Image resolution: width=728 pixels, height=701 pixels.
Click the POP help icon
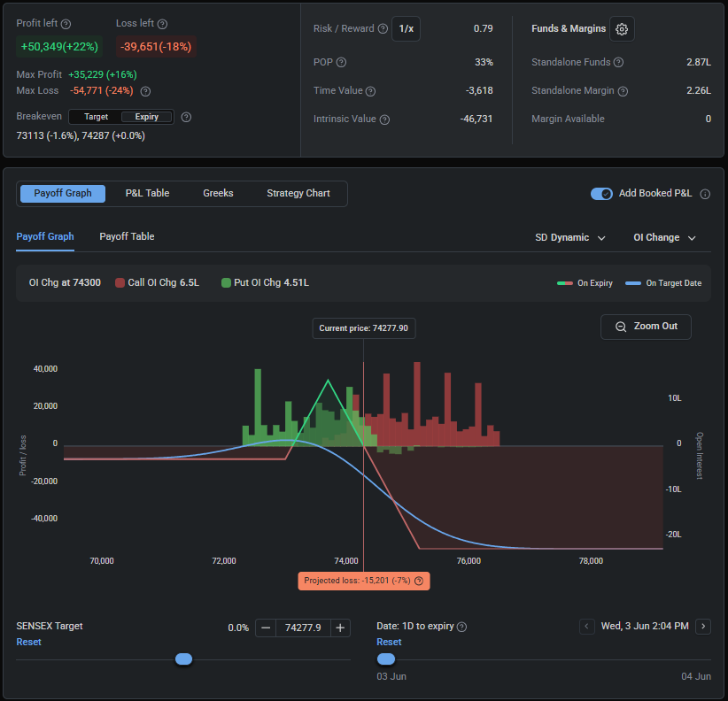(341, 62)
